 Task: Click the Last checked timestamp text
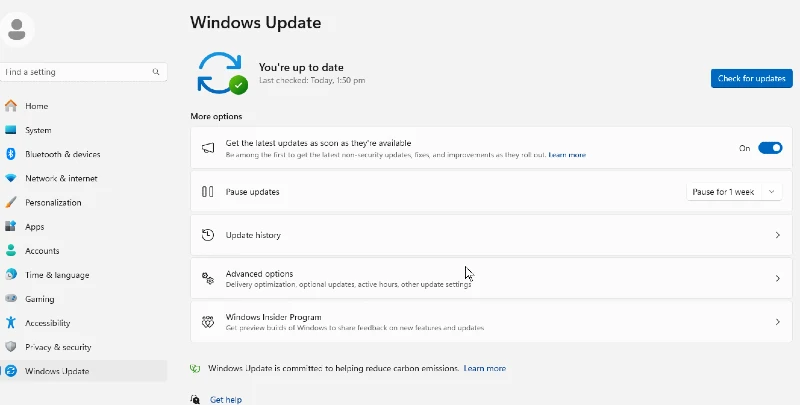pyautogui.click(x=312, y=80)
